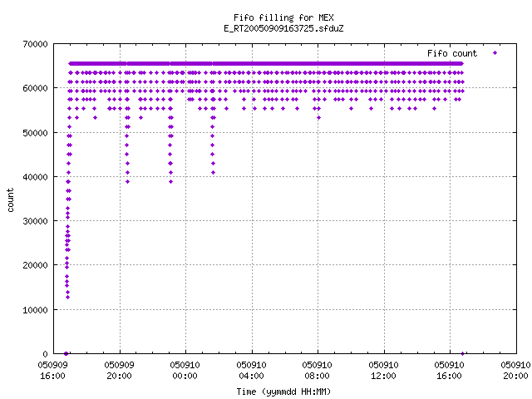532x399 pixels.
Task: Click the y-axis tick value 30000
Action: click(x=35, y=221)
